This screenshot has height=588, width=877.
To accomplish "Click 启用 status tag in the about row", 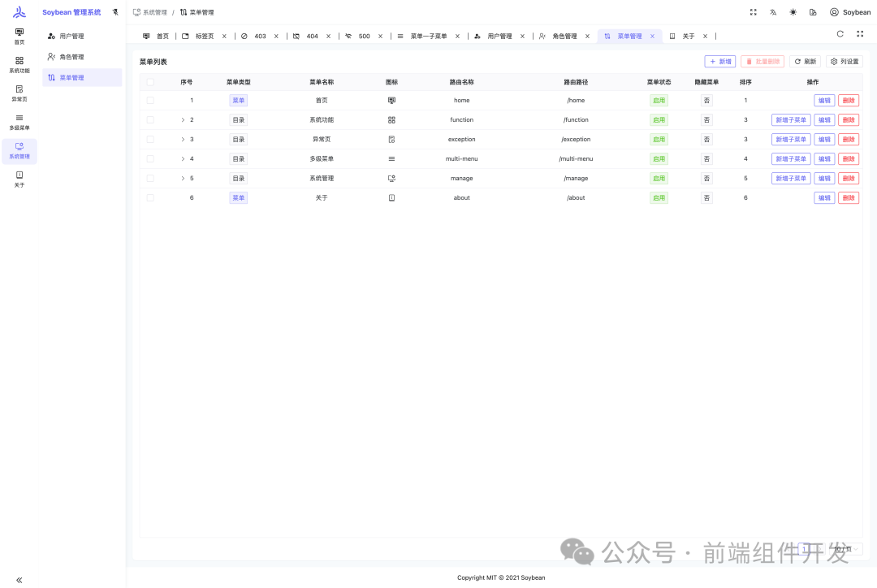I will pyautogui.click(x=659, y=198).
